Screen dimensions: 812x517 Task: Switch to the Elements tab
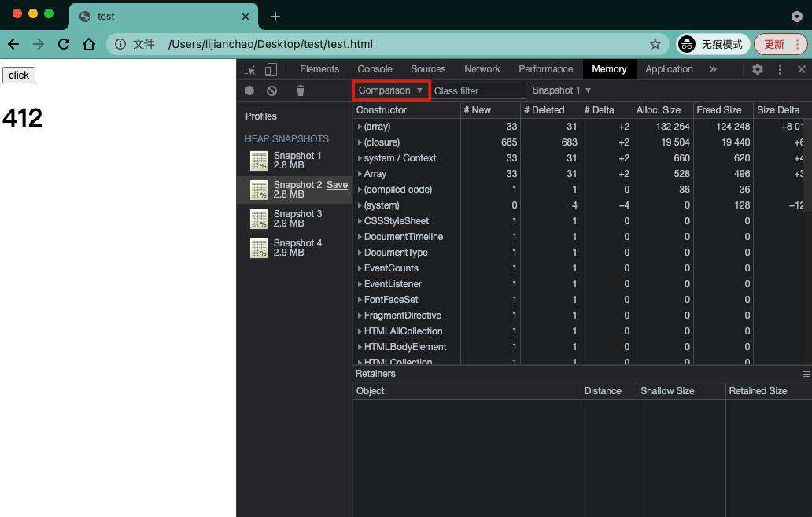pyautogui.click(x=319, y=69)
